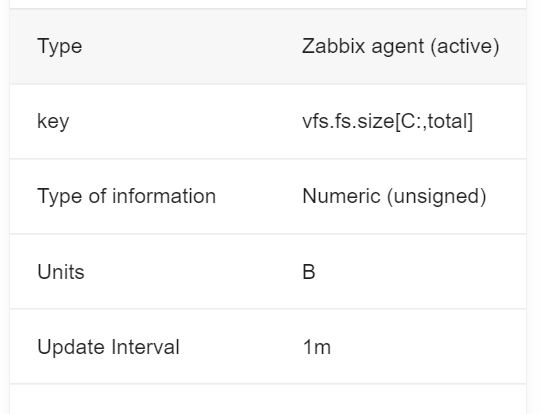559x414 pixels.
Task: Select the Zabbix agent (active) value
Action: (400, 46)
